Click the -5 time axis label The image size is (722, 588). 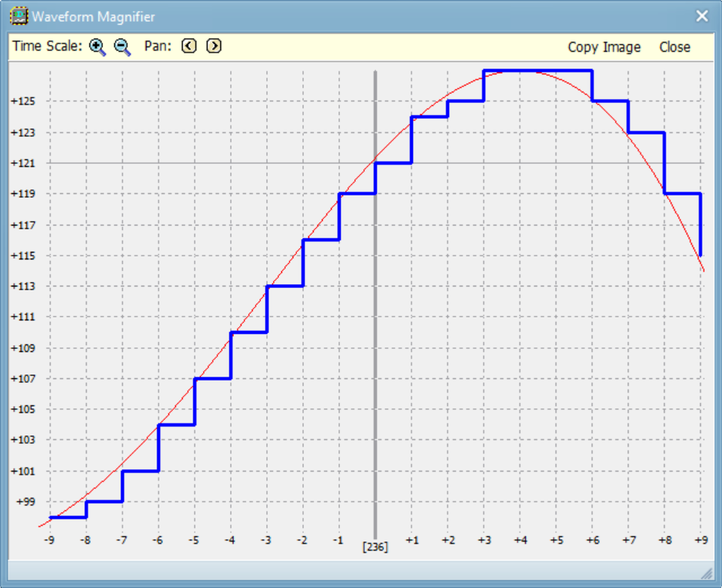[194, 540]
